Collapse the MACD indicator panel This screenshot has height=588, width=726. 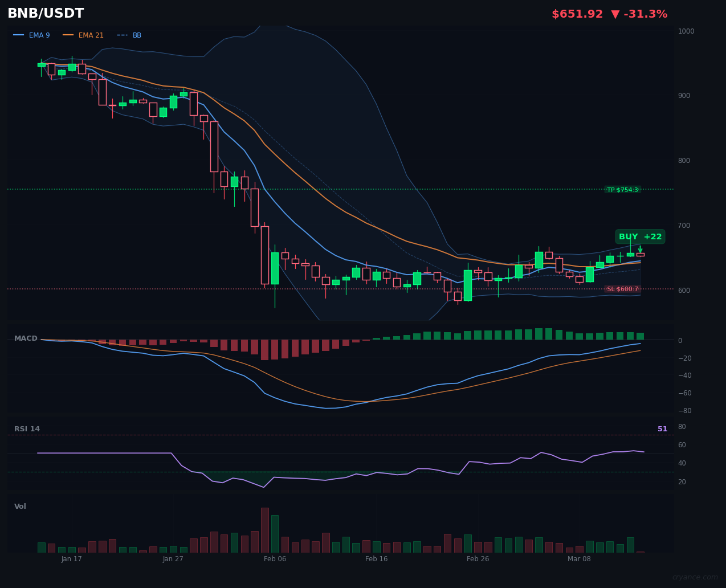(26, 338)
